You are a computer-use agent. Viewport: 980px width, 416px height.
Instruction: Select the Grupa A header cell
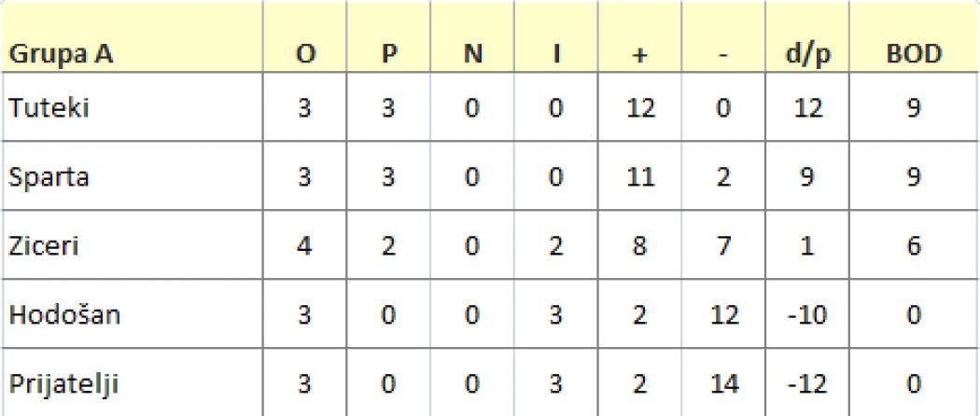pyautogui.click(x=132, y=36)
